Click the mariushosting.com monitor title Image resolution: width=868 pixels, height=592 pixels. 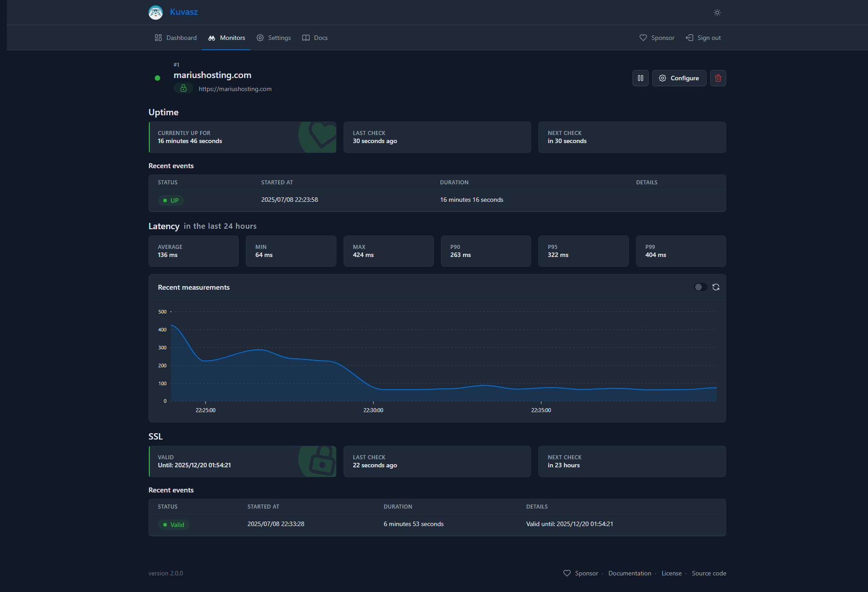click(213, 75)
